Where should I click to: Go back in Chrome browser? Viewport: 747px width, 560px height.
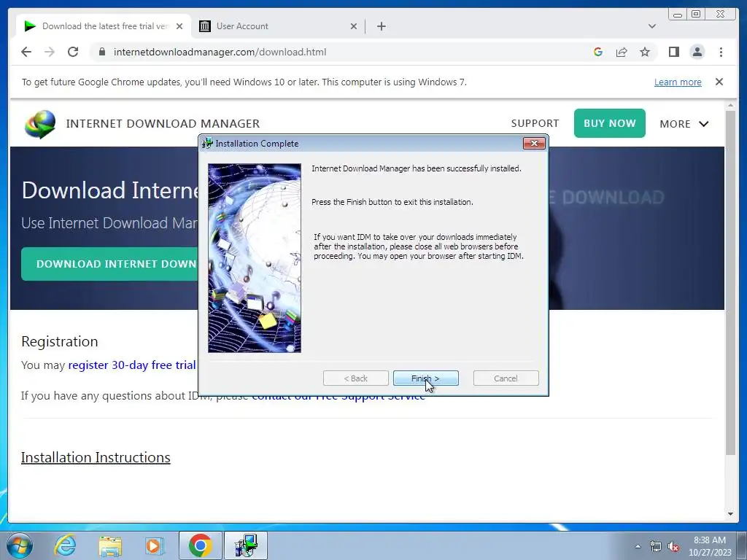pos(26,52)
